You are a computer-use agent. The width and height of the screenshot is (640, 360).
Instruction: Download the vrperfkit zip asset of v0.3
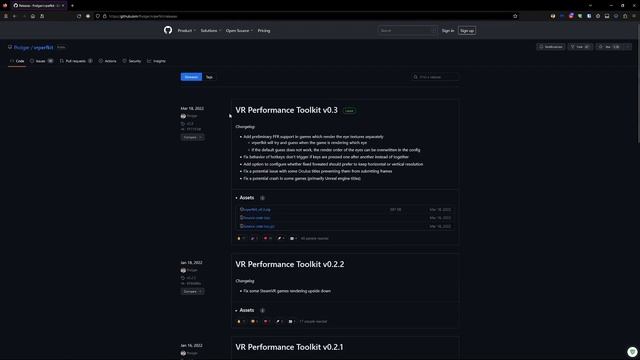(x=256, y=209)
